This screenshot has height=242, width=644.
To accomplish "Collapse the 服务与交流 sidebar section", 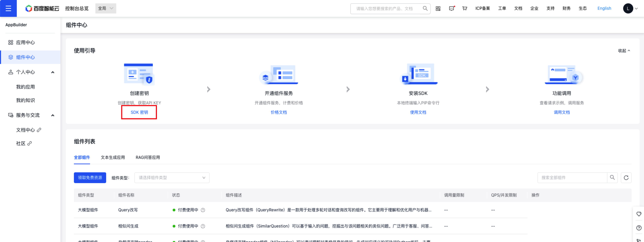I will [x=53, y=115].
